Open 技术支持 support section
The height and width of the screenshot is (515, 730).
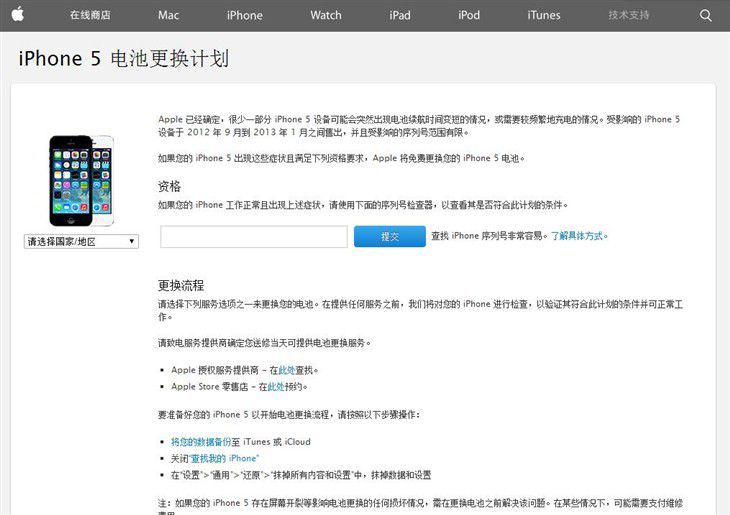coord(629,15)
